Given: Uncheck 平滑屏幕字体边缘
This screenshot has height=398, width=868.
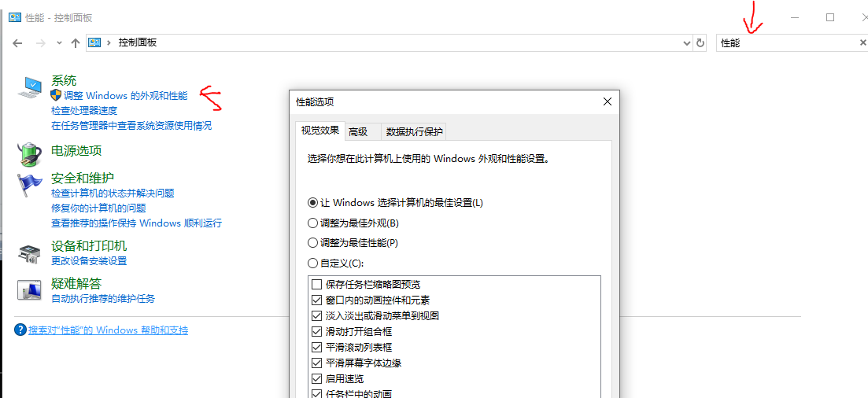Looking at the screenshot, I should [x=316, y=363].
